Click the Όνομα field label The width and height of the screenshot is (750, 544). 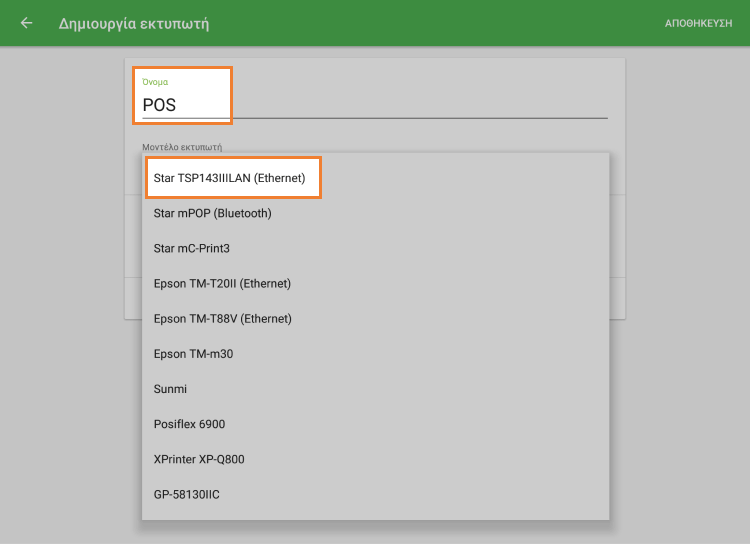point(156,81)
